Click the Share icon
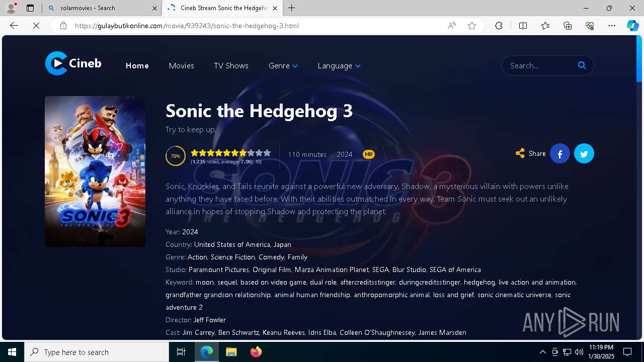The height and width of the screenshot is (362, 644). point(520,153)
